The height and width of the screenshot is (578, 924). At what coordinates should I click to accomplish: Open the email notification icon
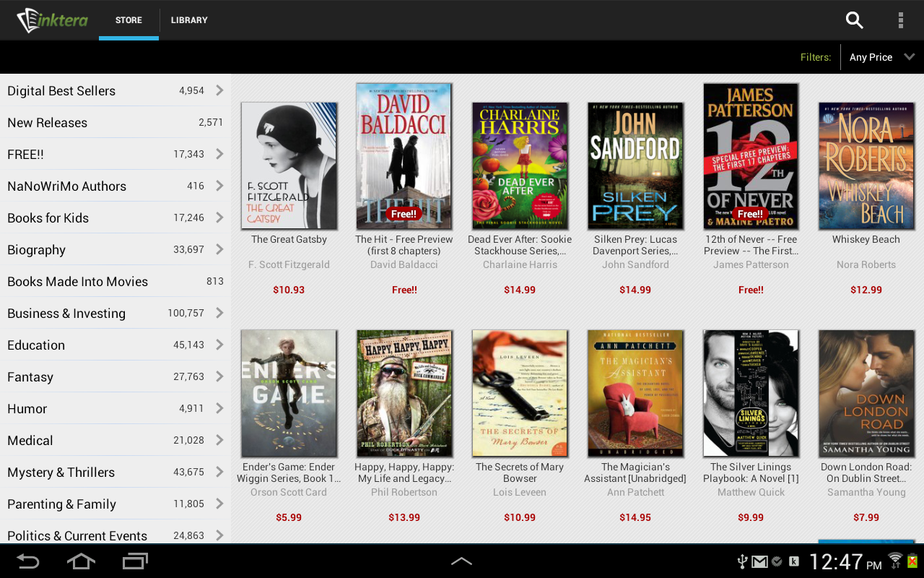759,561
